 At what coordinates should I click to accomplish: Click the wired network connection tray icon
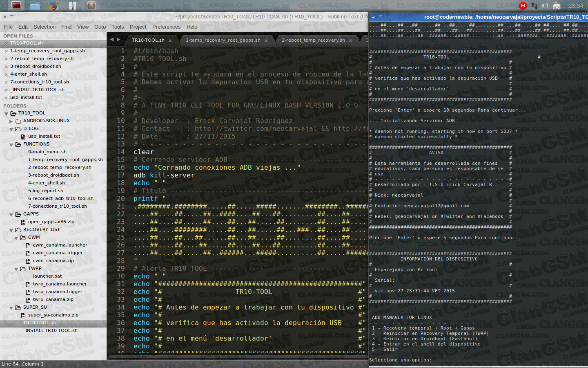[x=557, y=6]
